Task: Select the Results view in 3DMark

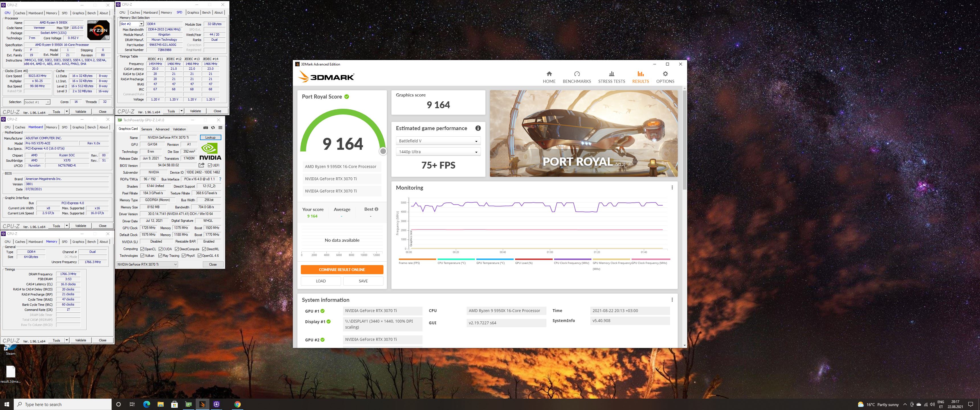Action: tap(641, 77)
